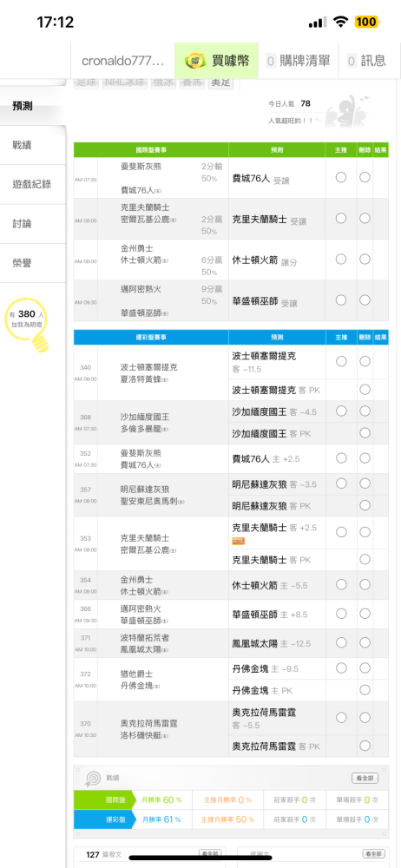Viewport: 401px width, 868px height.
Task: Click the target icon beside 戰績
Action: tap(91, 779)
